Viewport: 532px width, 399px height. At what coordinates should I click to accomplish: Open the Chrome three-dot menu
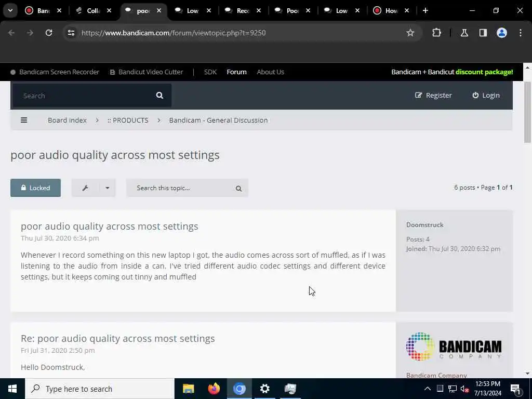521,33
